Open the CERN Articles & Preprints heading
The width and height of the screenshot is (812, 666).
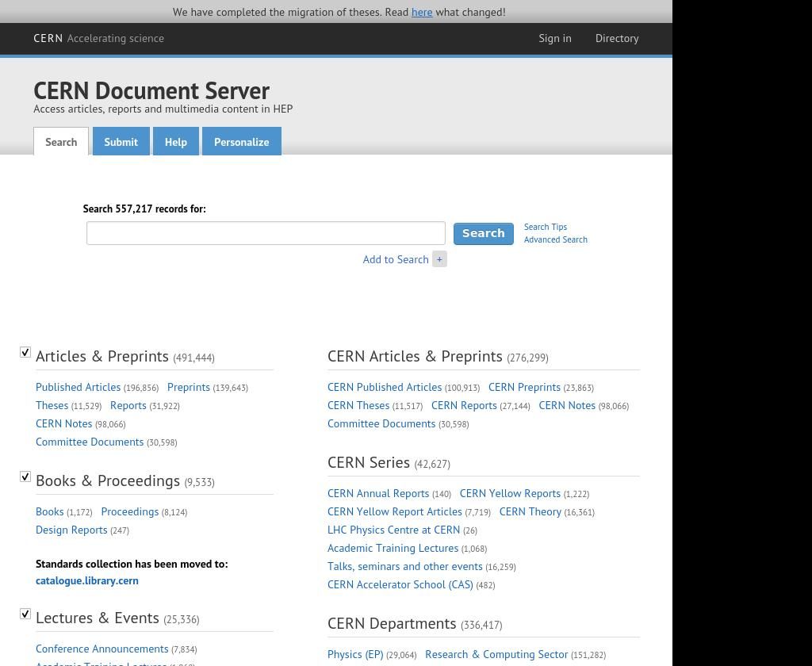415,356
